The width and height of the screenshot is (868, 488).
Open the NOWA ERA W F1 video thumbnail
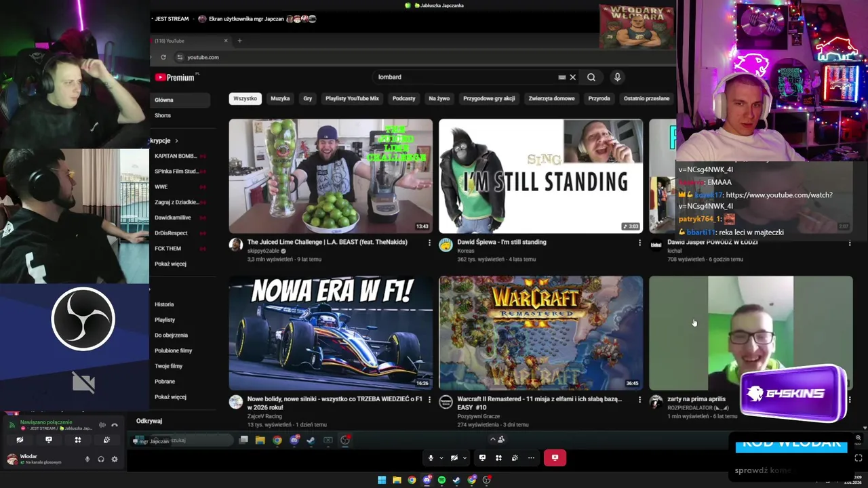331,332
